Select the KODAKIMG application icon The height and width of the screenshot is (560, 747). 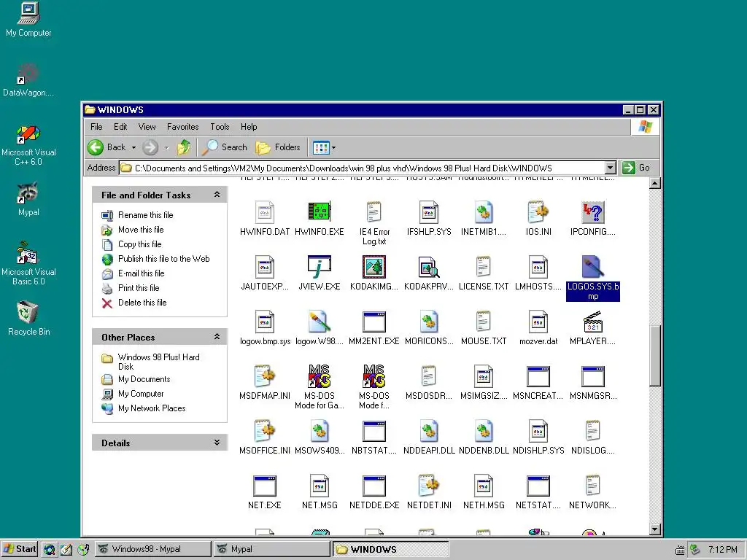point(374,267)
